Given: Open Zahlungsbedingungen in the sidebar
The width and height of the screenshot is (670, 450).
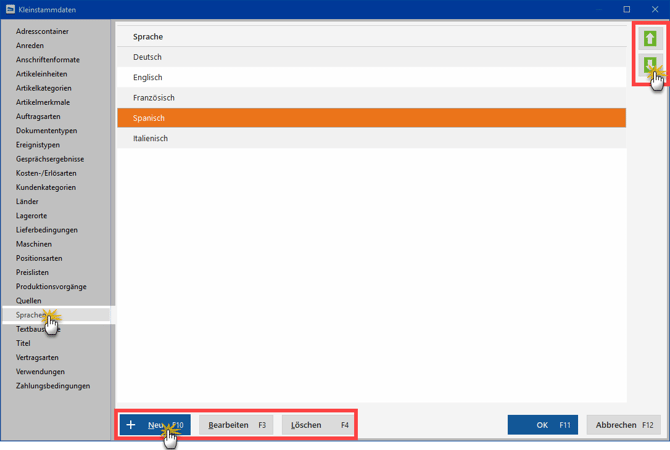Looking at the screenshot, I should click(x=53, y=386).
